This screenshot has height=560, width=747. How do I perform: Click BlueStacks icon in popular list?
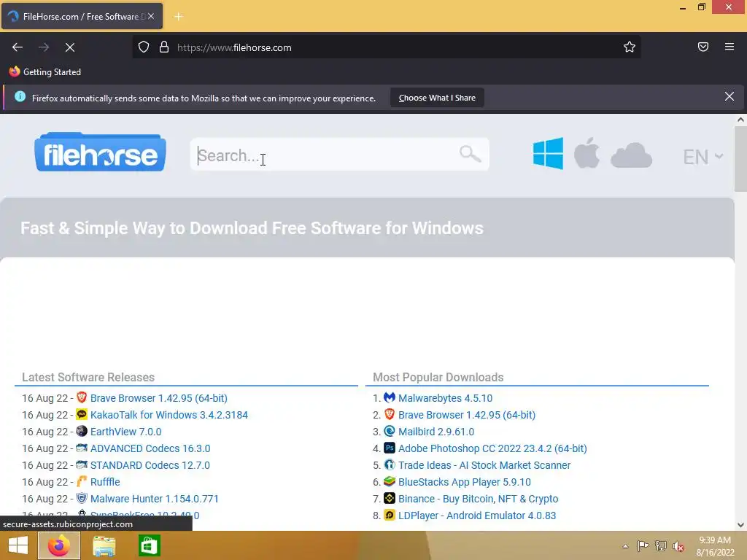click(390, 481)
